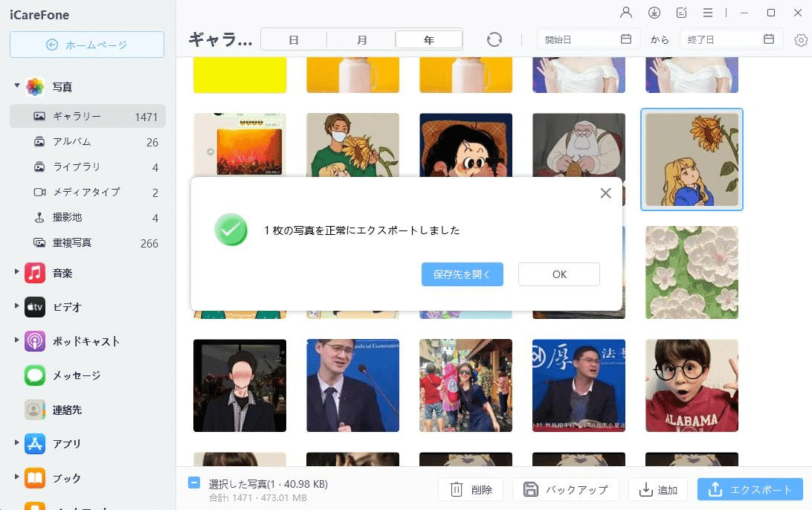Select the speaker at microphone photo
The height and width of the screenshot is (510, 812).
point(352,385)
